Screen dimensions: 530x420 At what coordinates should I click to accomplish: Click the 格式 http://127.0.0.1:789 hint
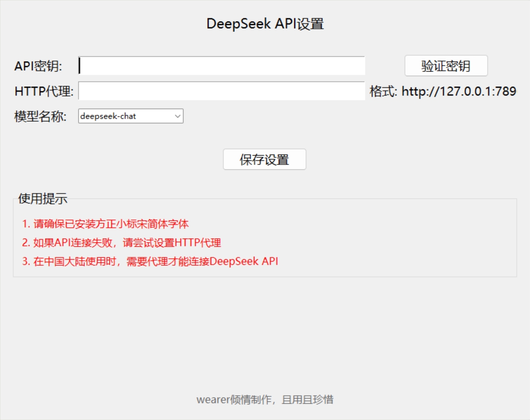[x=443, y=91]
